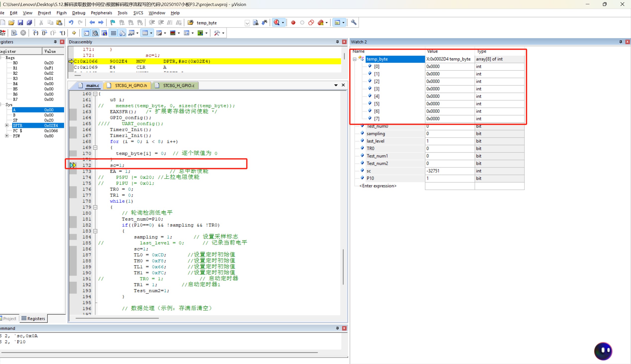Open the SVCS menu
Viewport: 631px width, 364px height.
138,13
